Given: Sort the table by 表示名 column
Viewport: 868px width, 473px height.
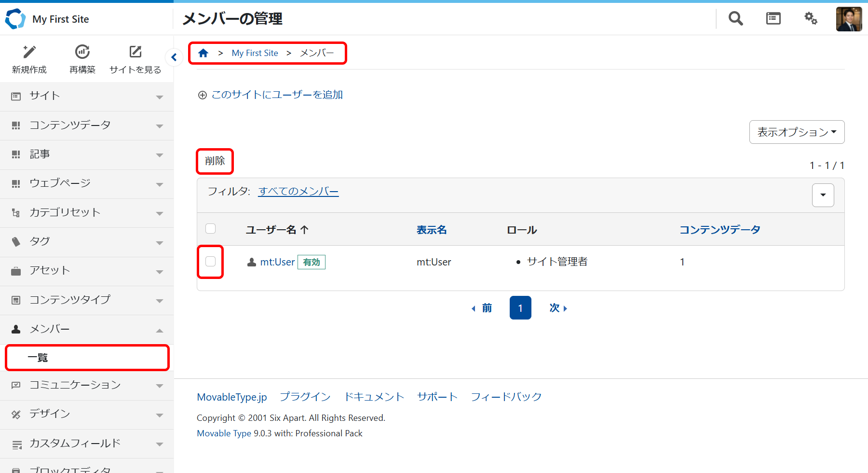Looking at the screenshot, I should pos(432,230).
